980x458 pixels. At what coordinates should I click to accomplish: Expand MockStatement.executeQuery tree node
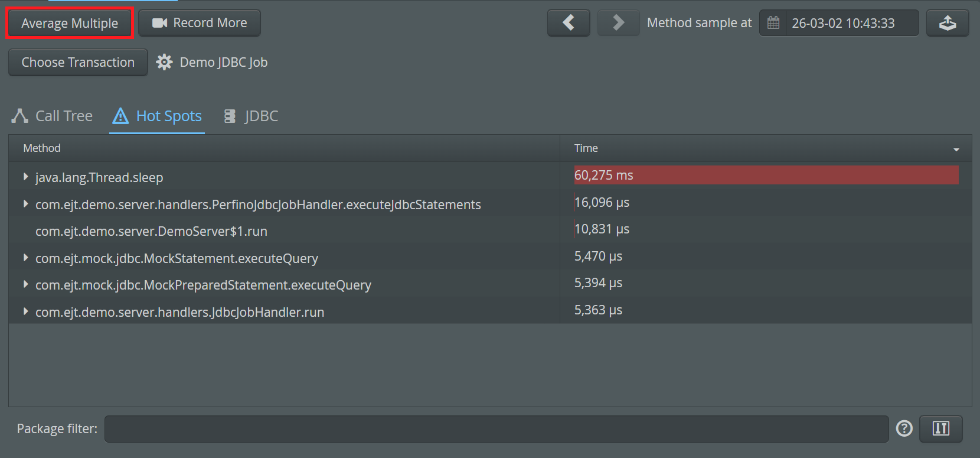(25, 258)
